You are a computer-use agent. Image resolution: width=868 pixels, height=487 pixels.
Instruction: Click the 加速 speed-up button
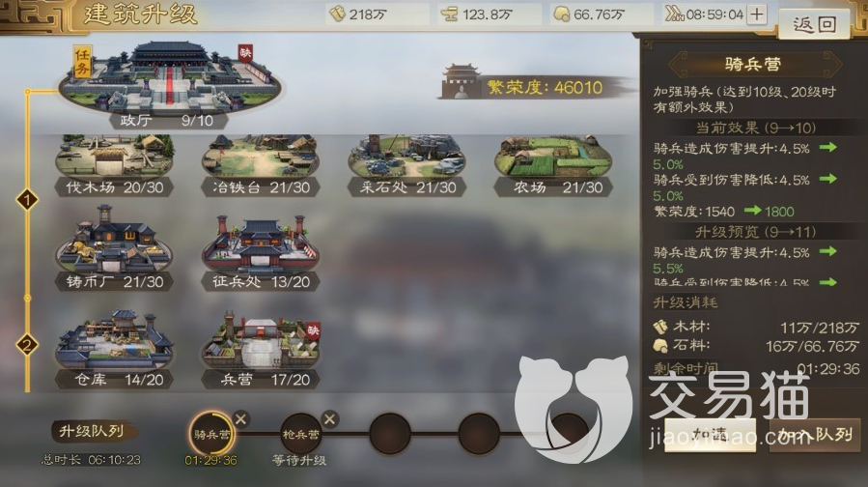click(711, 435)
